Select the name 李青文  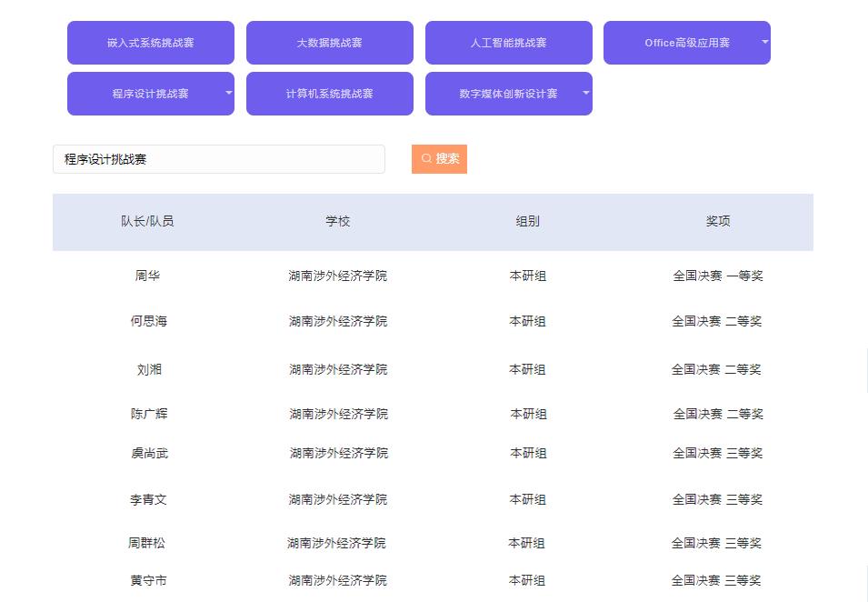(148, 499)
